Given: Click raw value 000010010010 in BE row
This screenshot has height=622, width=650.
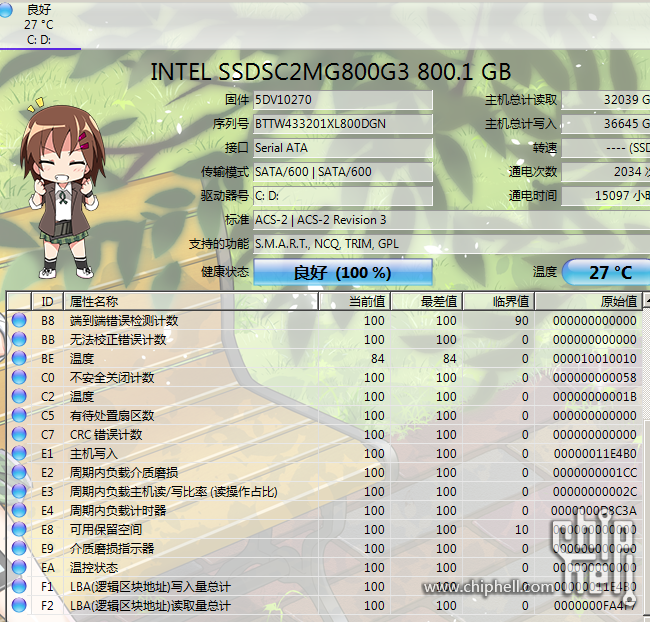Looking at the screenshot, I should pos(594,359).
